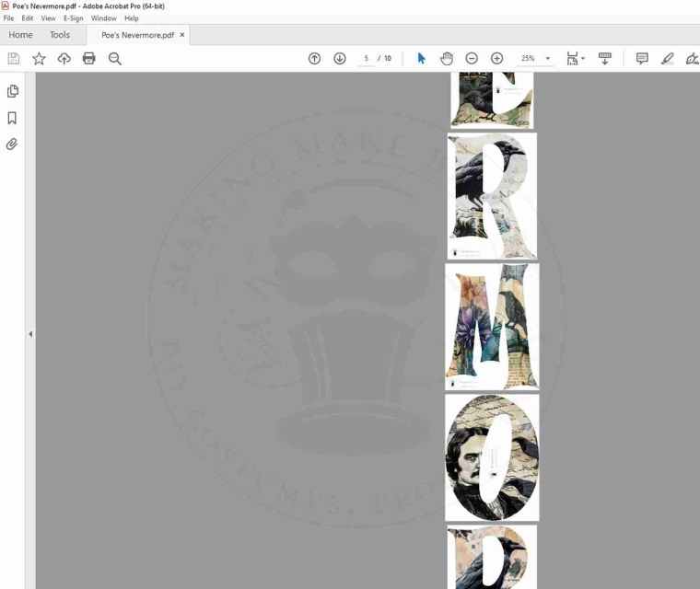
Task: Open the Help menu
Action: coord(131,18)
